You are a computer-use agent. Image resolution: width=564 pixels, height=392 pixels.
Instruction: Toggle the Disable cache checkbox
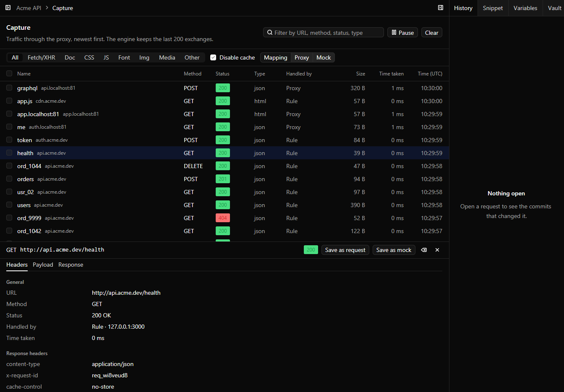pos(213,57)
